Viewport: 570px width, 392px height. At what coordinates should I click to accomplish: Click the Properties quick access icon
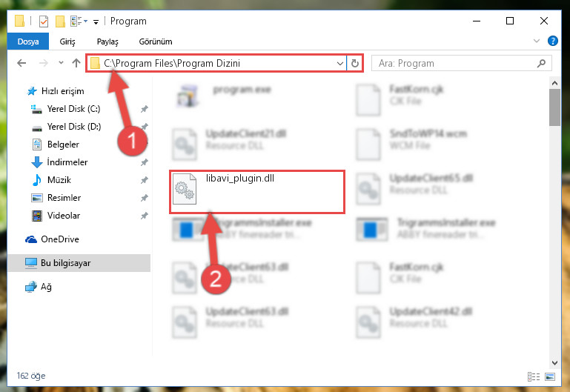point(44,21)
